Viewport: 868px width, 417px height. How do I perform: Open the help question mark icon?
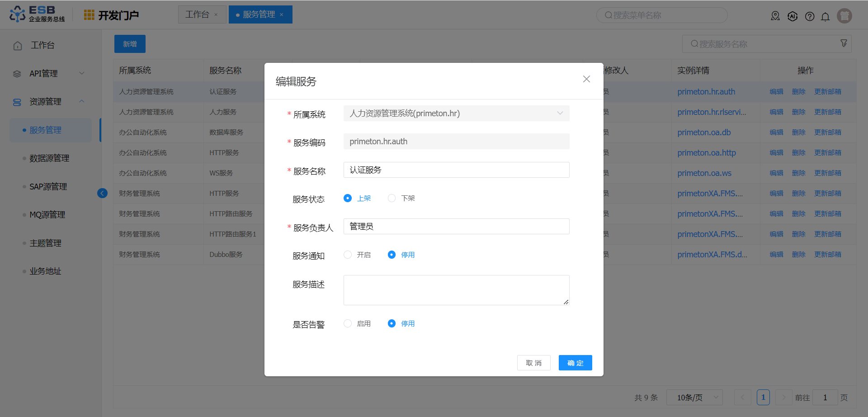(810, 17)
